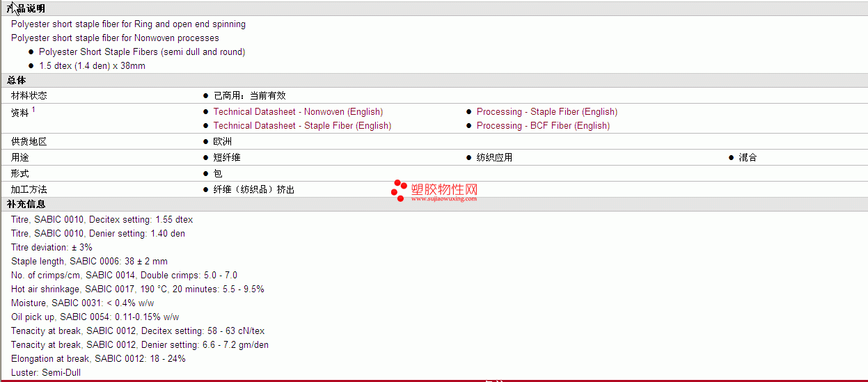Click the 包 form value
Screen dimensions: 868x382
[218, 173]
